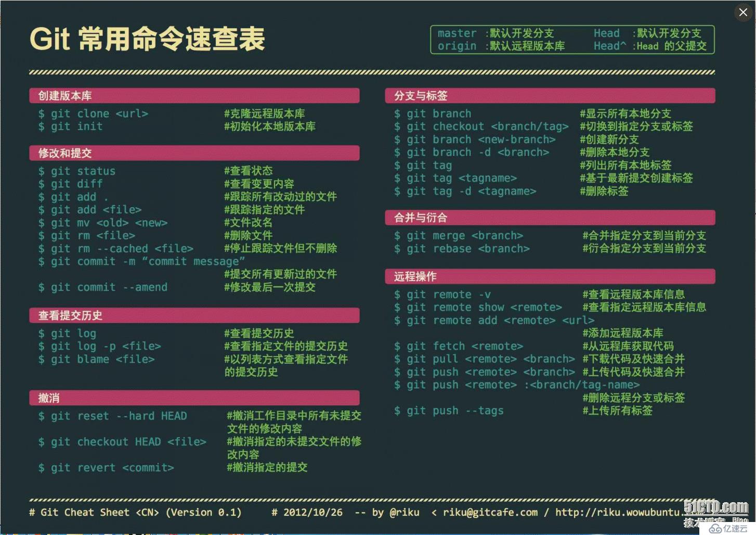The width and height of the screenshot is (756, 535).
Task: Click the git push <remote> :<branch/tag-name> line
Action: [x=517, y=385]
